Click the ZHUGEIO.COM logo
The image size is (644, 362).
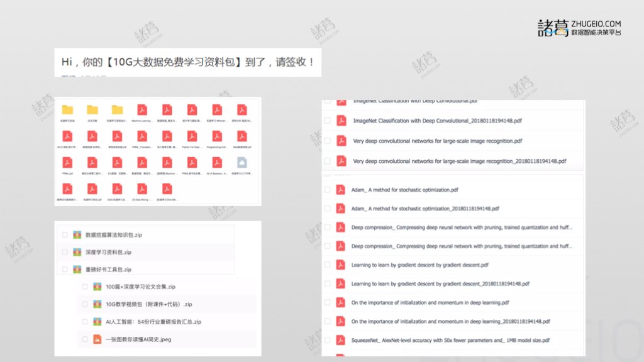585,24
